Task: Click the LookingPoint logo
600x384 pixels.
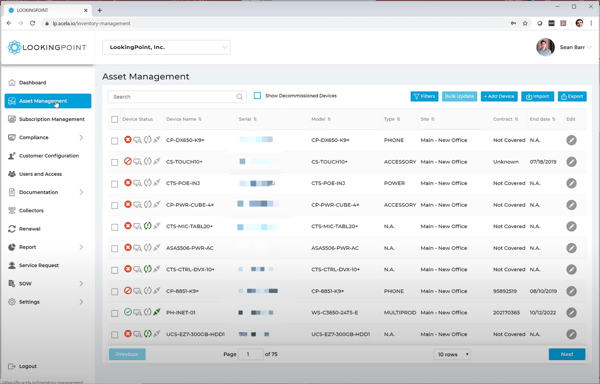Action: click(x=47, y=47)
